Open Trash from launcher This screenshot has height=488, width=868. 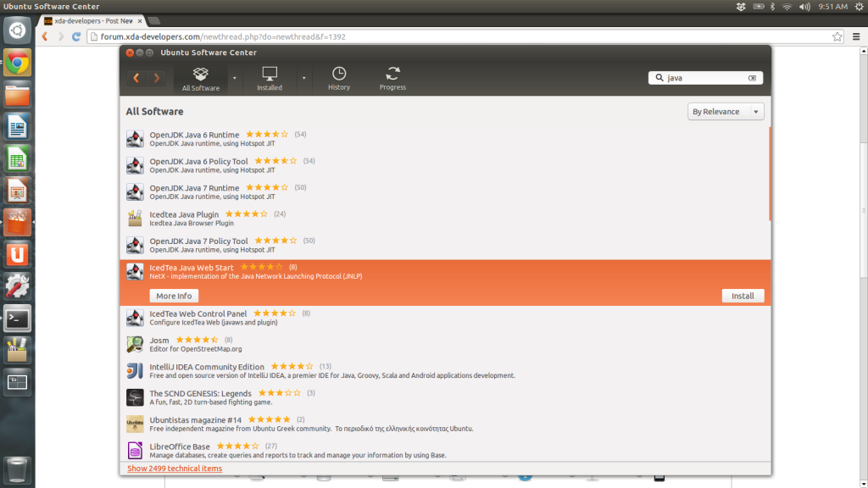(17, 469)
